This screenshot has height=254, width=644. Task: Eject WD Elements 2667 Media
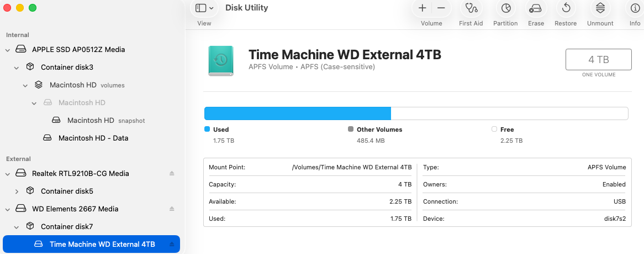point(172,209)
